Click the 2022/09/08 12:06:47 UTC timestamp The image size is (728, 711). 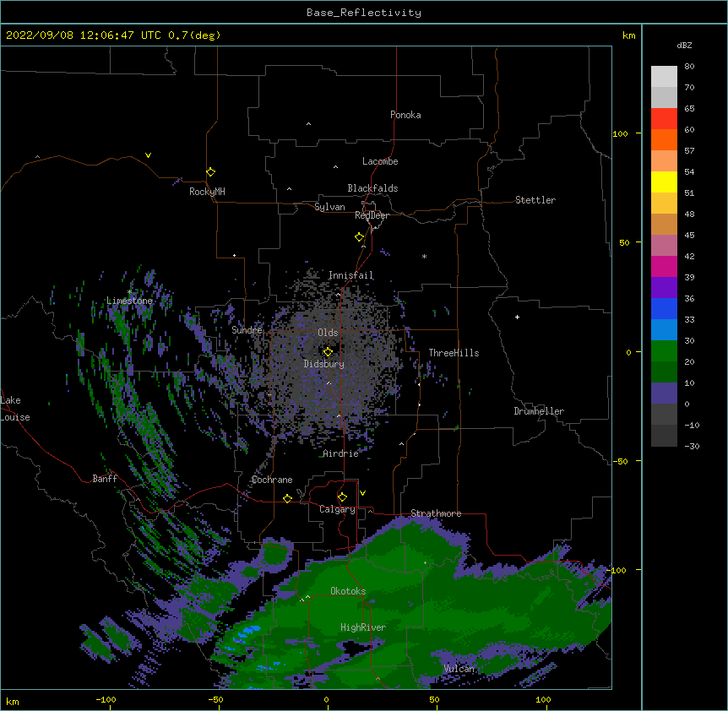click(84, 35)
